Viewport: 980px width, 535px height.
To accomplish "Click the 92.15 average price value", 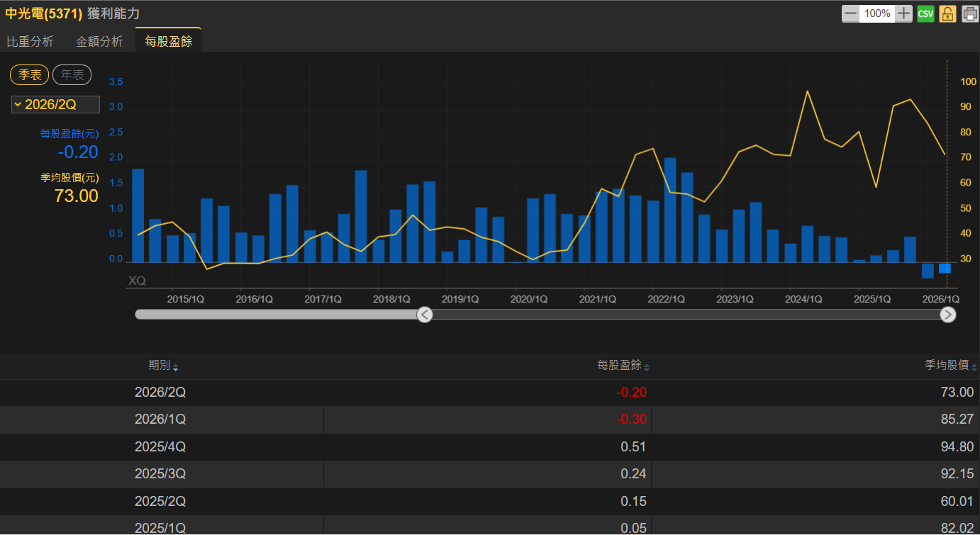I will (x=957, y=474).
